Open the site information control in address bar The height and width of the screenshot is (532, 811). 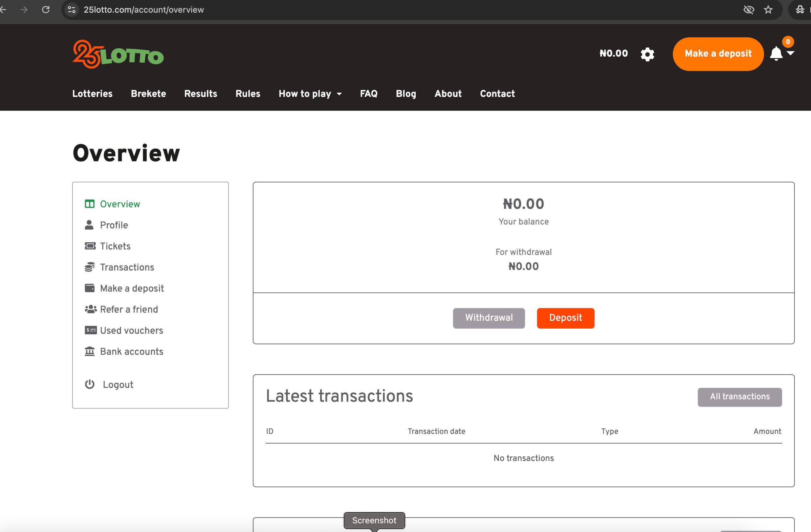(72, 9)
